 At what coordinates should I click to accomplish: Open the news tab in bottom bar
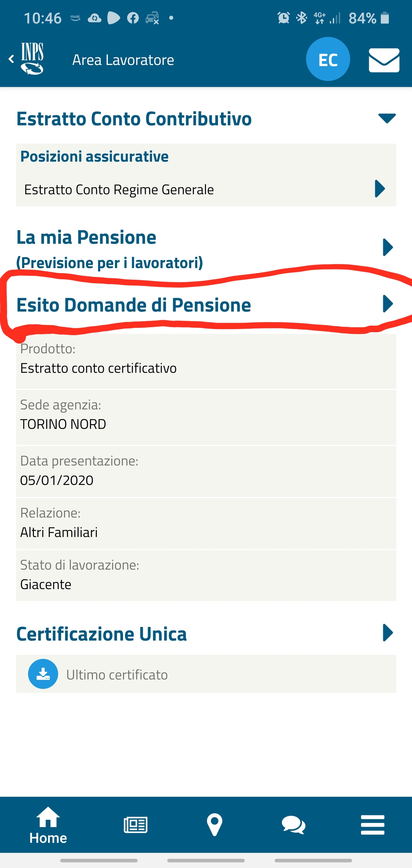pos(135,825)
